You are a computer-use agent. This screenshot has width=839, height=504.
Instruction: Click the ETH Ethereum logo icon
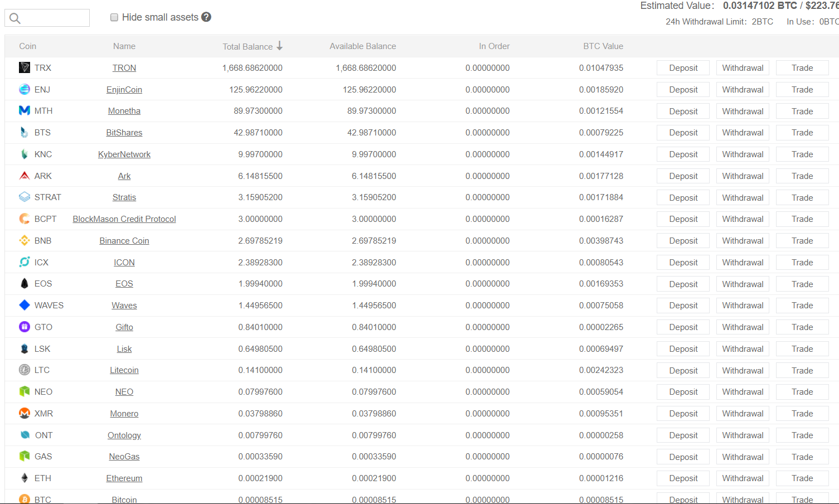click(25, 478)
